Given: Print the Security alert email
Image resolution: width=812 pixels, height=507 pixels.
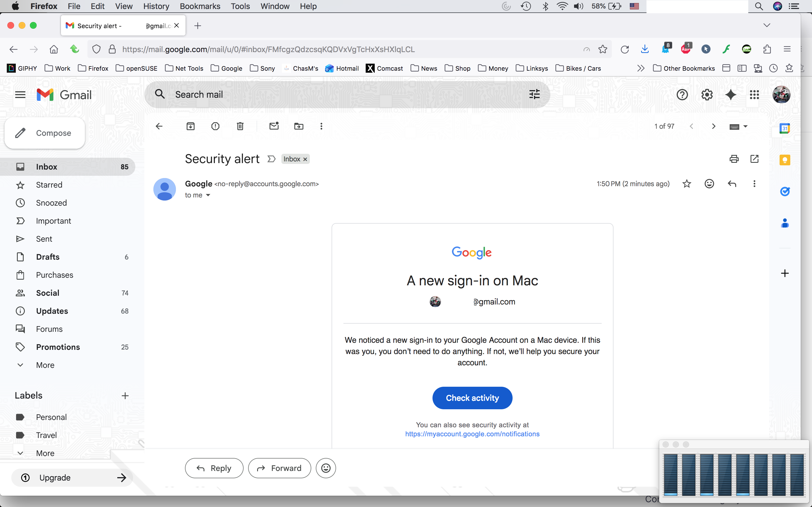Looking at the screenshot, I should 734,159.
